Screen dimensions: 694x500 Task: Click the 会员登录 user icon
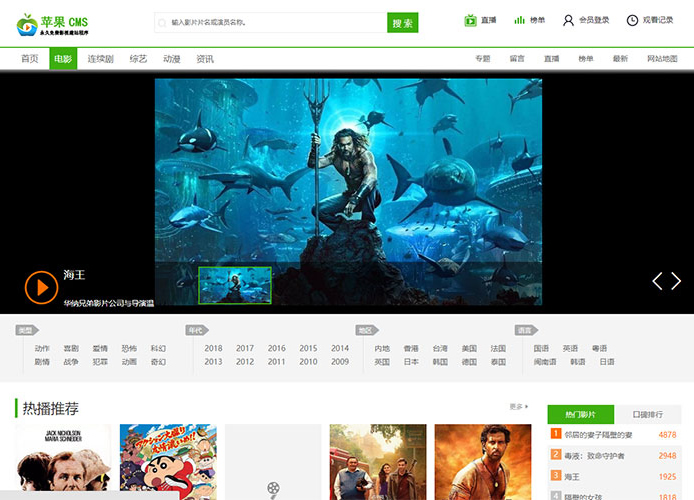click(568, 20)
